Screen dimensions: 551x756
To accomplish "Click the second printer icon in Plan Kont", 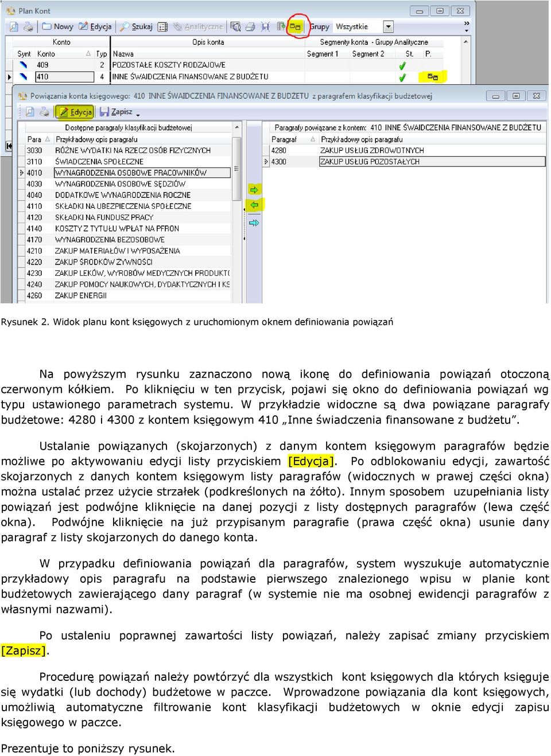I will [250, 27].
